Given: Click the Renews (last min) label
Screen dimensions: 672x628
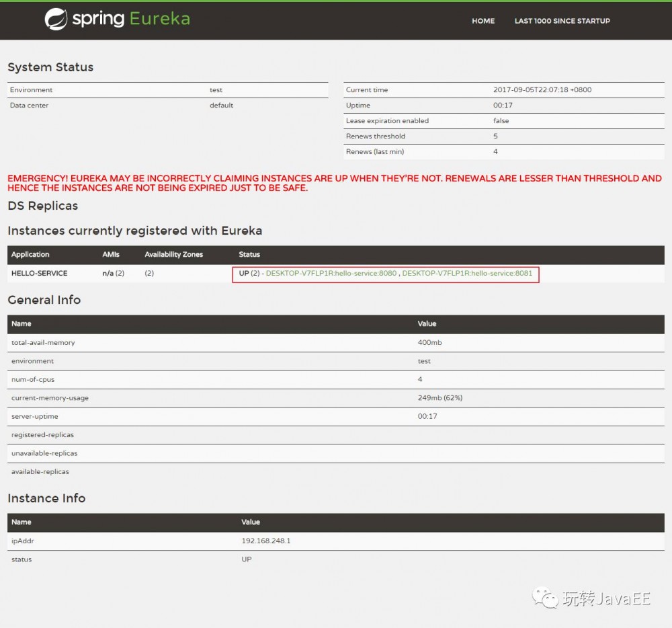Looking at the screenshot, I should (375, 152).
